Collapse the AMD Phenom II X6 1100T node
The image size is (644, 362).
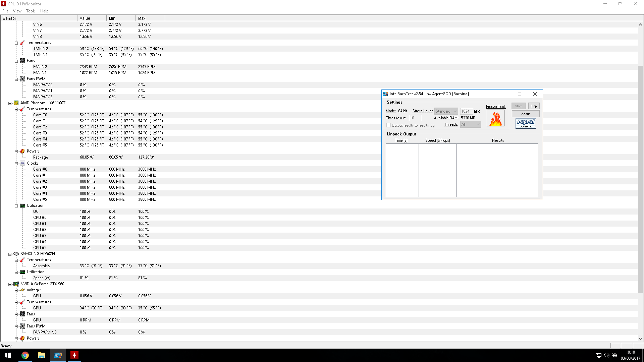(10, 103)
